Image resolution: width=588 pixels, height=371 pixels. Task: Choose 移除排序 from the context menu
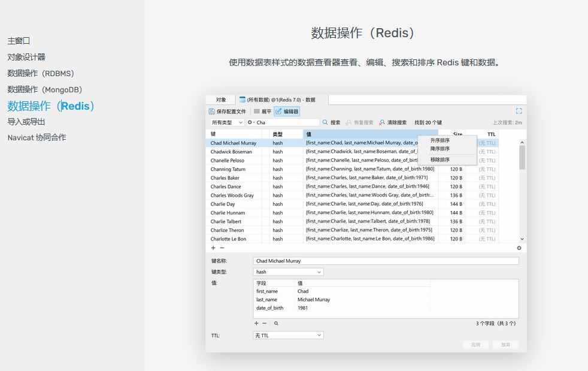click(x=440, y=159)
